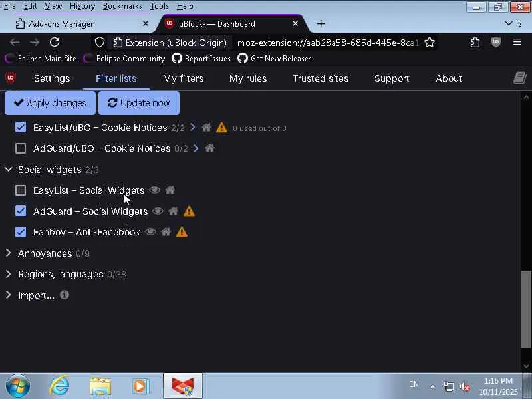This screenshot has height=399, width=532.
Task: Open home icon for Fanboy Anti-Facebook
Action: 166,231
